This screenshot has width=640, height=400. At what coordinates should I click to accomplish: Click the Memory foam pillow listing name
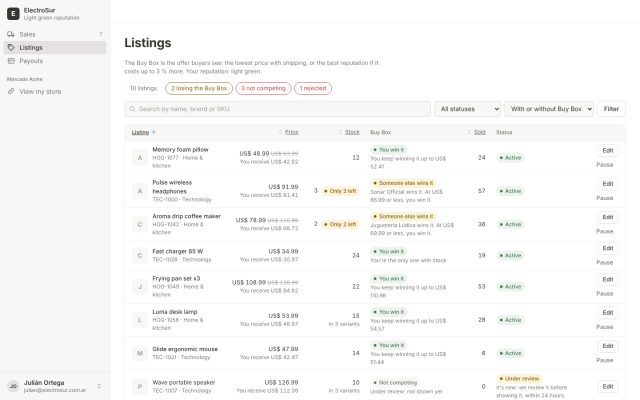tap(180, 149)
